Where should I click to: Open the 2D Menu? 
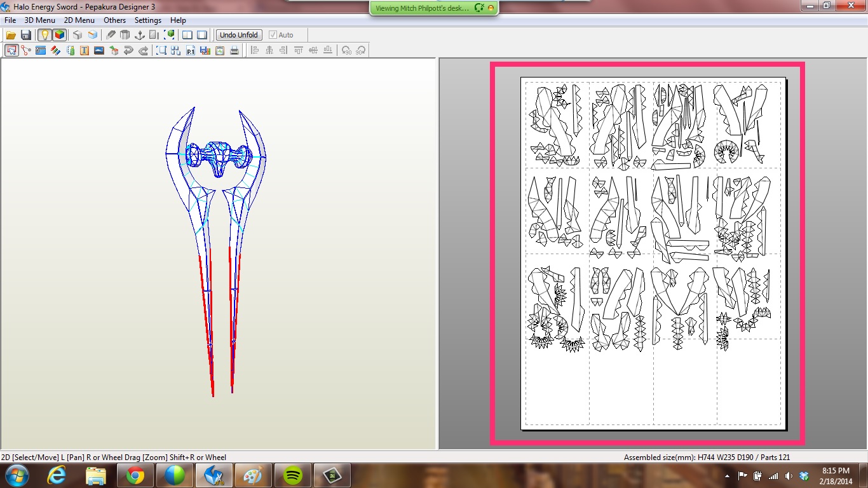(x=79, y=20)
